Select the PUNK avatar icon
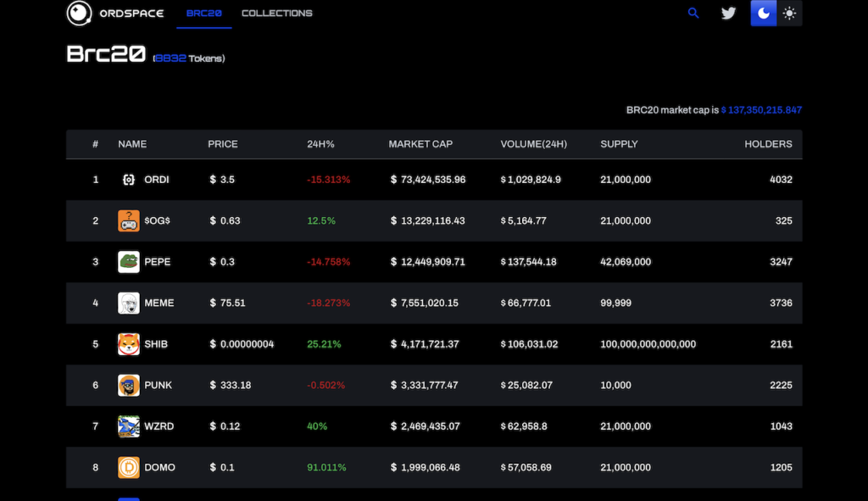This screenshot has width=868, height=501. 129,385
